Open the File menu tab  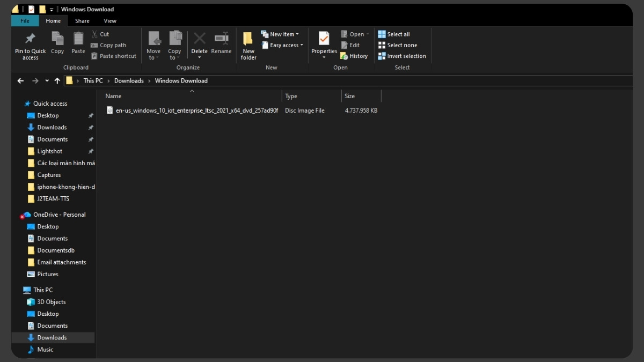tap(25, 21)
